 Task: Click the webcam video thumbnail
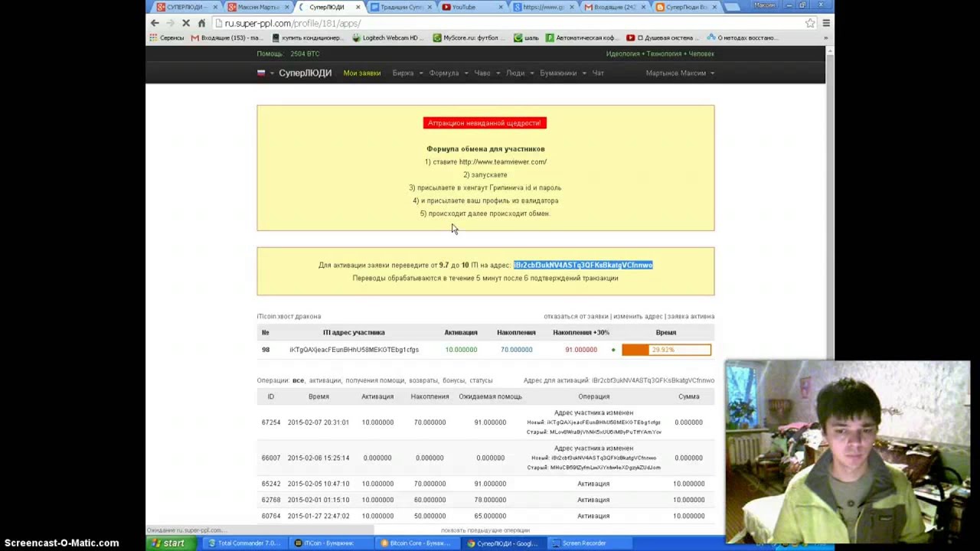pyautogui.click(x=848, y=452)
